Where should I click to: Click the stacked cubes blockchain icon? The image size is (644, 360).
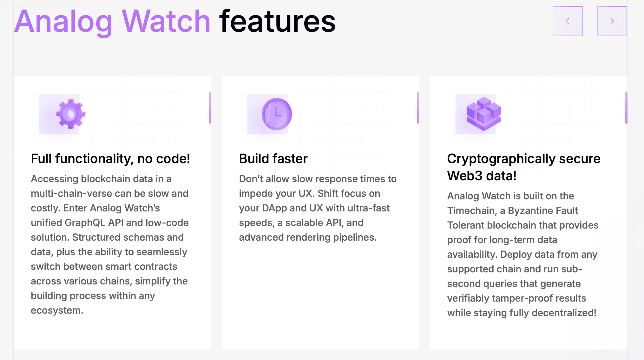point(483,114)
